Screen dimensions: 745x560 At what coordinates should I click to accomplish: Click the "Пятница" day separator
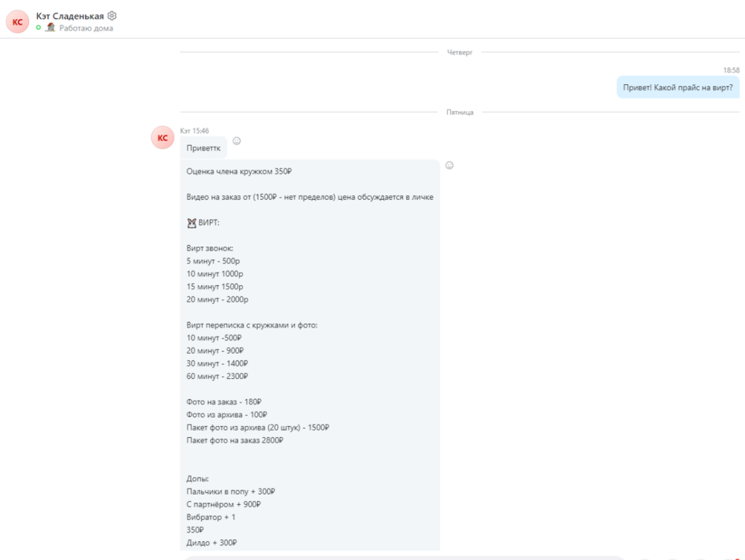point(460,112)
